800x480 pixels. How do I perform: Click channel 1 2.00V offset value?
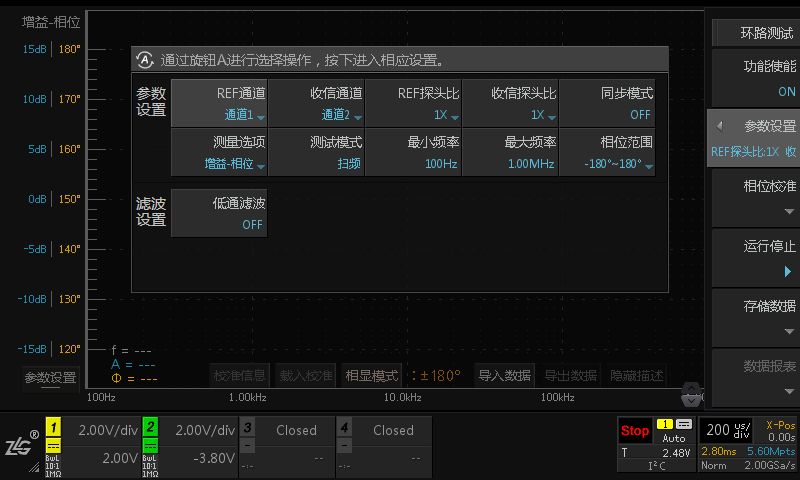tap(120, 458)
